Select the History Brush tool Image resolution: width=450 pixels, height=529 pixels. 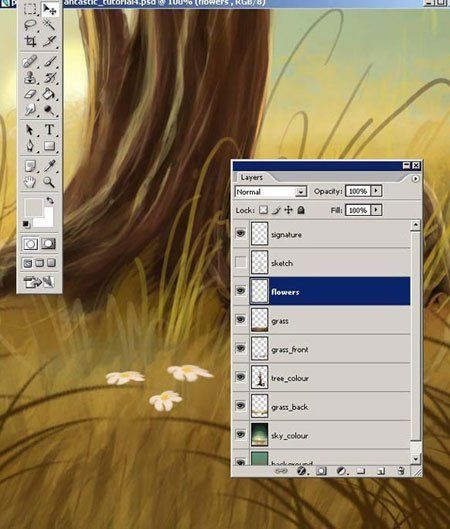coord(49,78)
